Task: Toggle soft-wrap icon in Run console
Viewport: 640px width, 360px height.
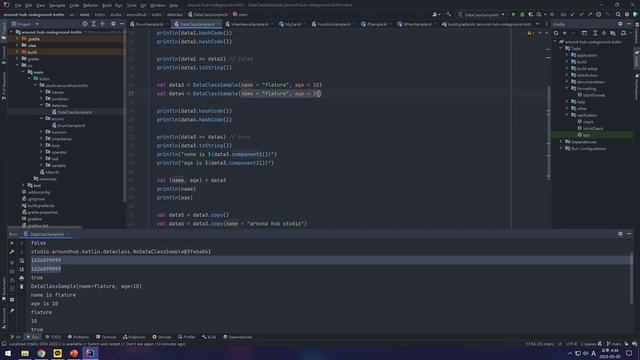Action: click(22, 260)
